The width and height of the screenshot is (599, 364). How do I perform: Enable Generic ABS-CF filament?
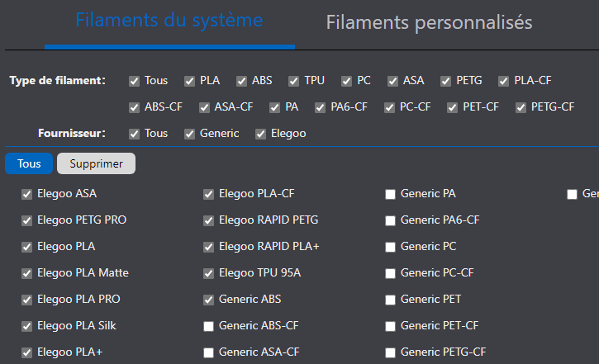click(209, 326)
